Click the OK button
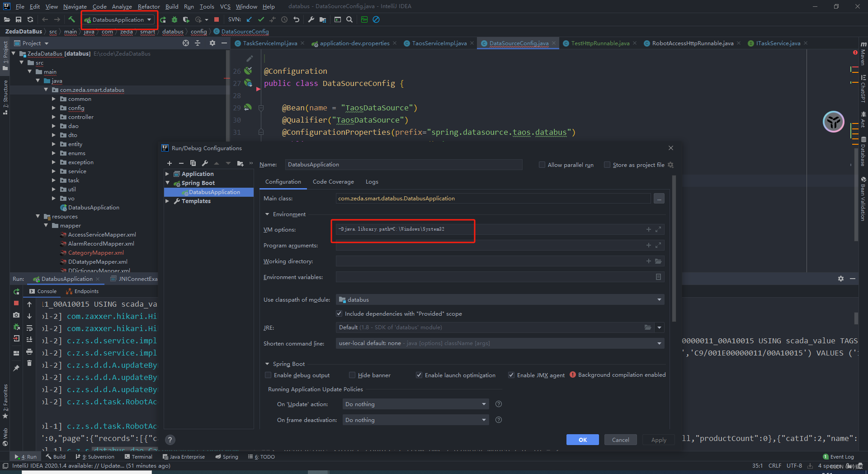This screenshot has width=868, height=474. (583, 440)
